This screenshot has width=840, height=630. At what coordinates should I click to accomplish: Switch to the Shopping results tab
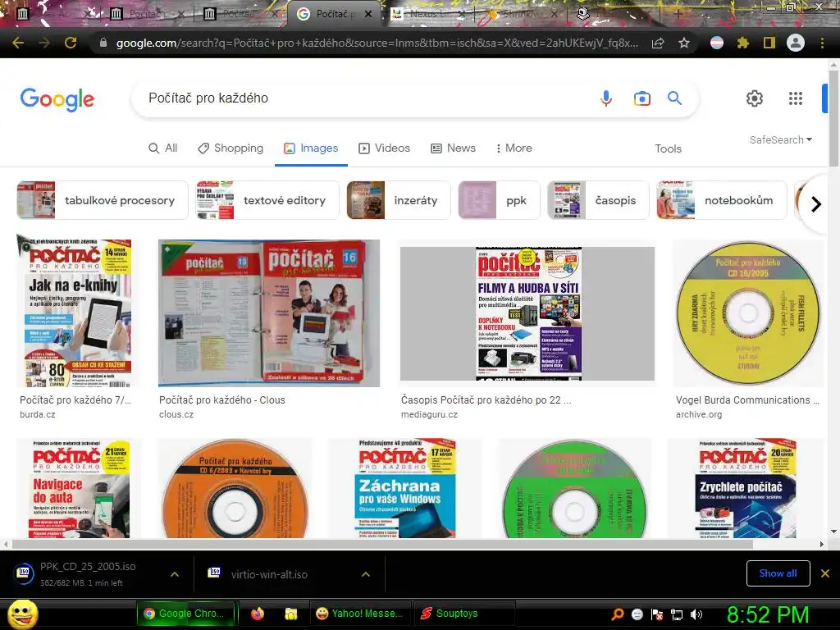231,148
